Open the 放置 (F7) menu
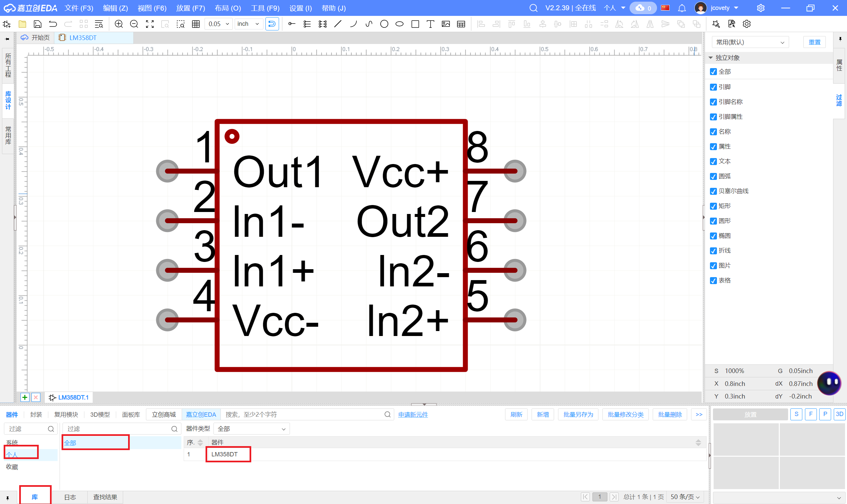847x504 pixels. (190, 8)
